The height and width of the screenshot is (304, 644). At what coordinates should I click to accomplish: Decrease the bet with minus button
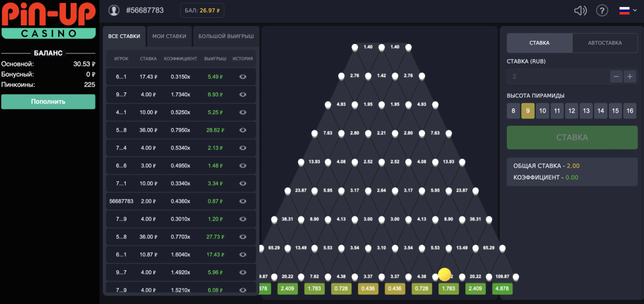click(x=616, y=76)
